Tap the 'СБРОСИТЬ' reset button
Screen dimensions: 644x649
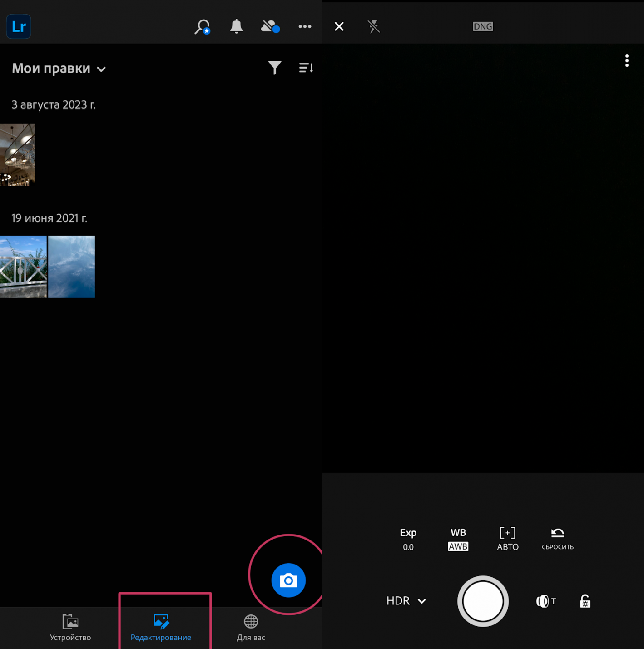click(x=558, y=539)
